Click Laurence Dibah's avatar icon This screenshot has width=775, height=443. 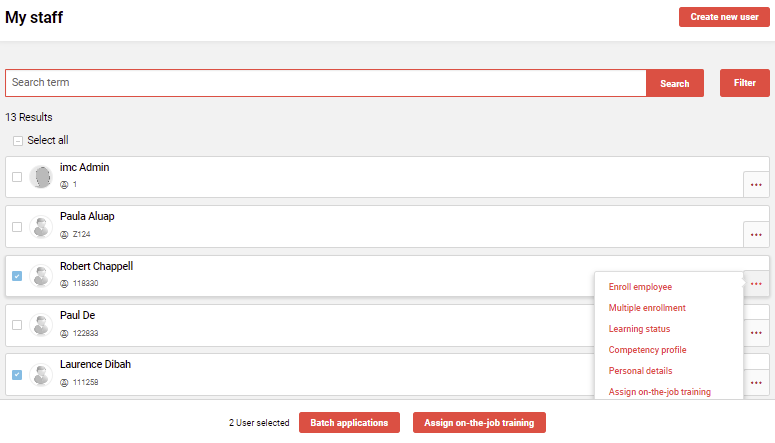tap(40, 375)
